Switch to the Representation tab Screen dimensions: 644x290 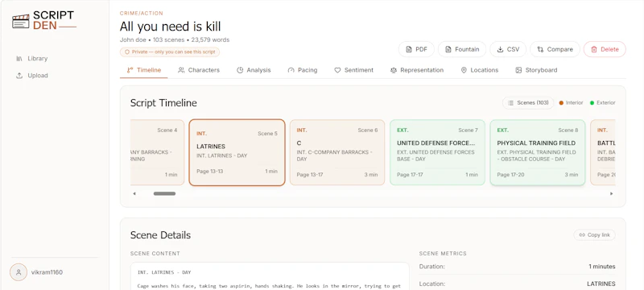417,70
